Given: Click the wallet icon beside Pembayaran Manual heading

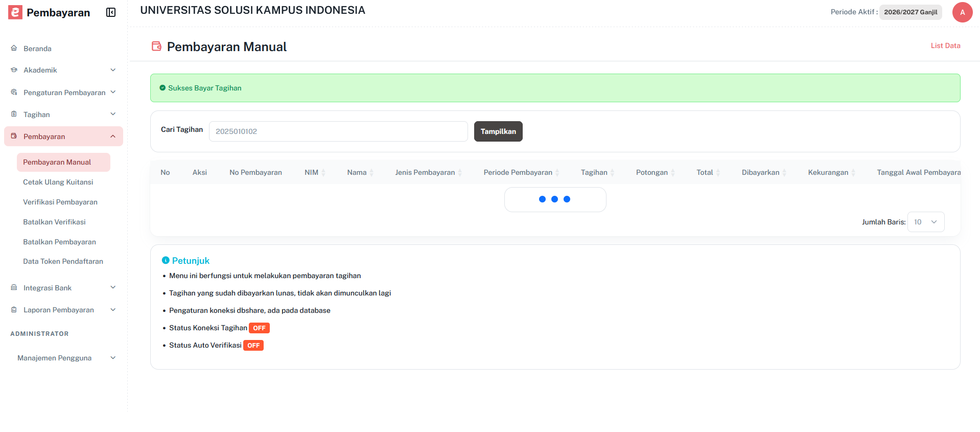Looking at the screenshot, I should coord(156,47).
